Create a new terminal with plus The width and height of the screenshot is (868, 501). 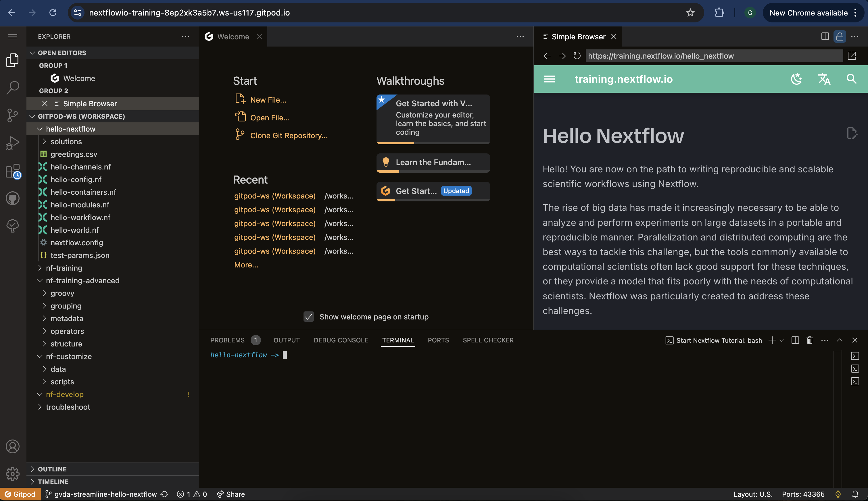[x=772, y=340]
